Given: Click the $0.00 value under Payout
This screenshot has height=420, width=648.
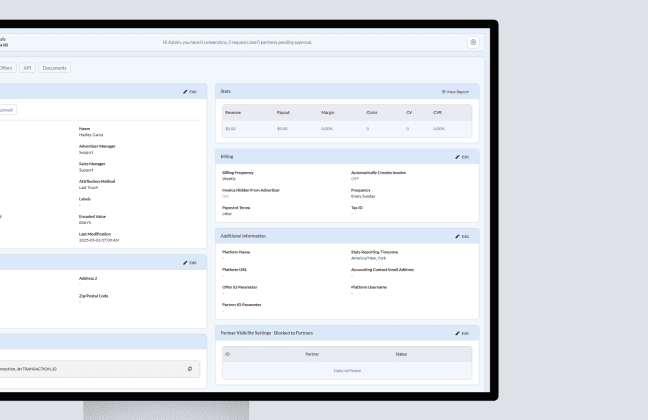Looking at the screenshot, I should [x=282, y=129].
